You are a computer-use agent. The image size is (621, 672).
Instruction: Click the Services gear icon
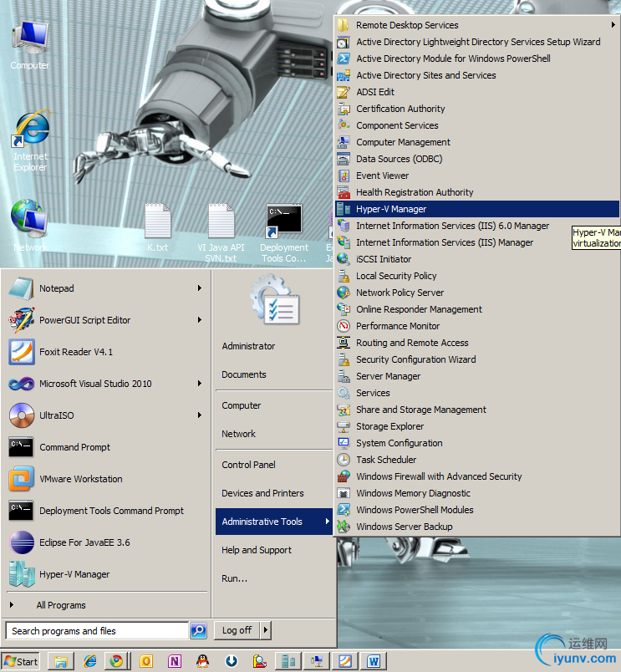pos(344,393)
